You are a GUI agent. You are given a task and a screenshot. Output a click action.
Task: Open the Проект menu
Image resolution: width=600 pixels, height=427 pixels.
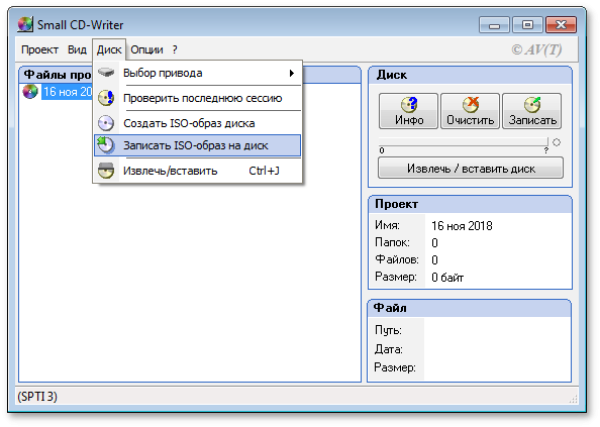pyautogui.click(x=39, y=50)
